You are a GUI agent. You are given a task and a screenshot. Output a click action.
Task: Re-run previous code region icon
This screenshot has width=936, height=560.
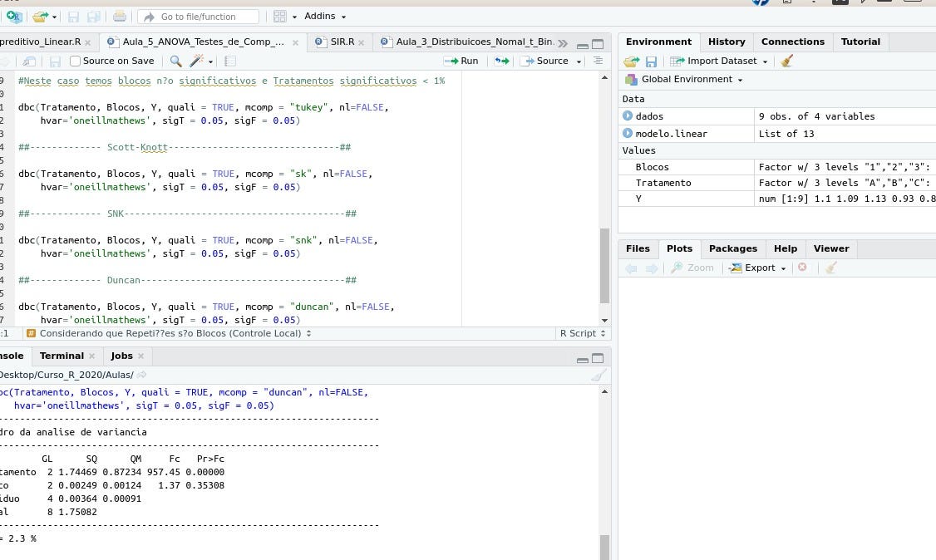[x=501, y=61]
